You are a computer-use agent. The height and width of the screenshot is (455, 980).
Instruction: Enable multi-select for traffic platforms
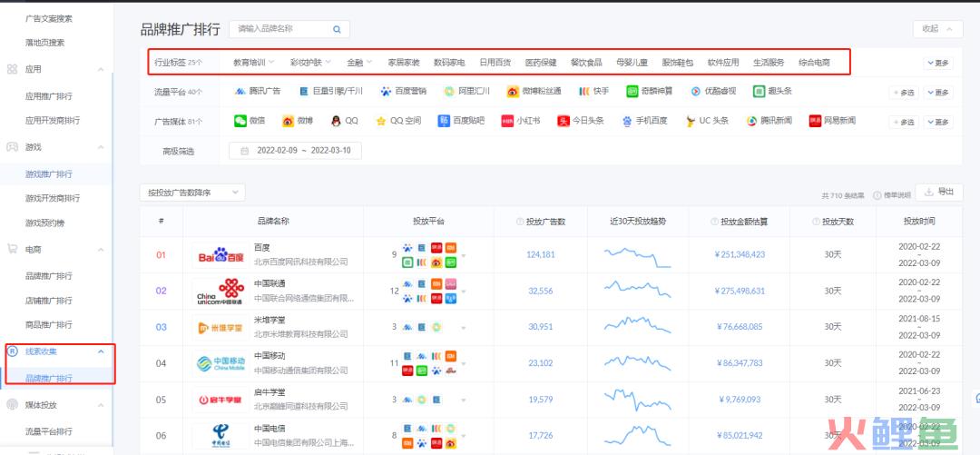coord(904,93)
